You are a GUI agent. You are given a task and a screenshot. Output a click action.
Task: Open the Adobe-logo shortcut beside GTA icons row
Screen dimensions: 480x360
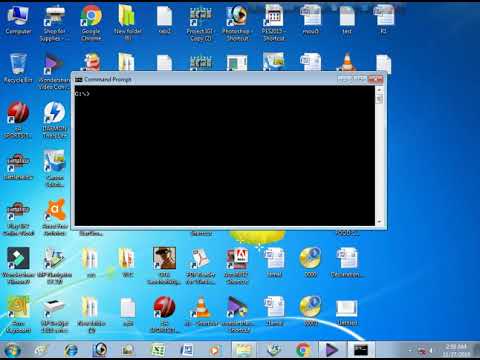tap(237, 265)
